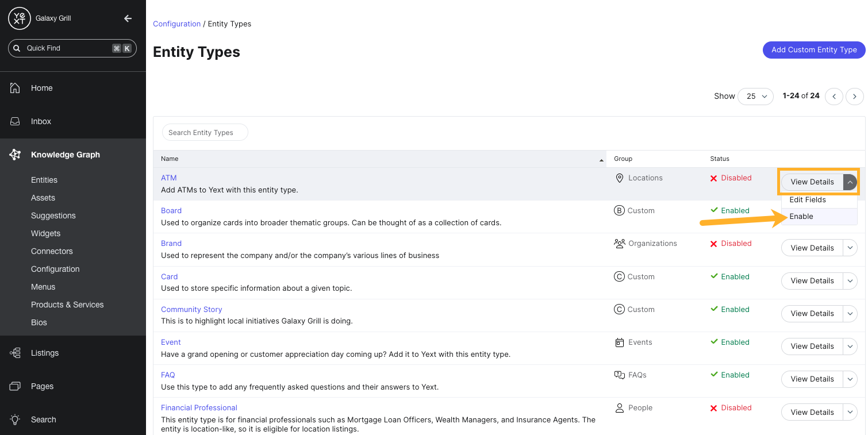Click the People icon in Financial Professional row
This screenshot has height=435, width=868.
coord(620,408)
